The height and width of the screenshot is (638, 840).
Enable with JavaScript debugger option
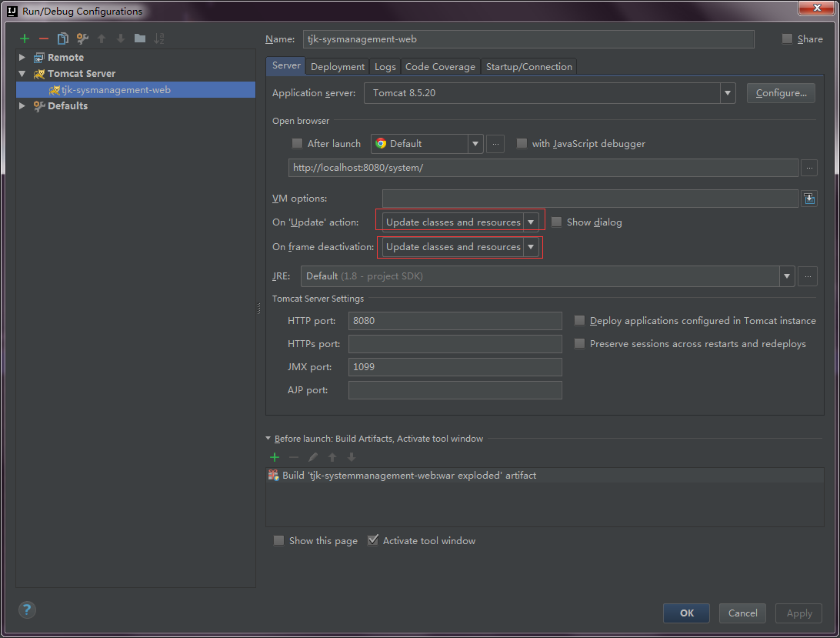tap(522, 144)
